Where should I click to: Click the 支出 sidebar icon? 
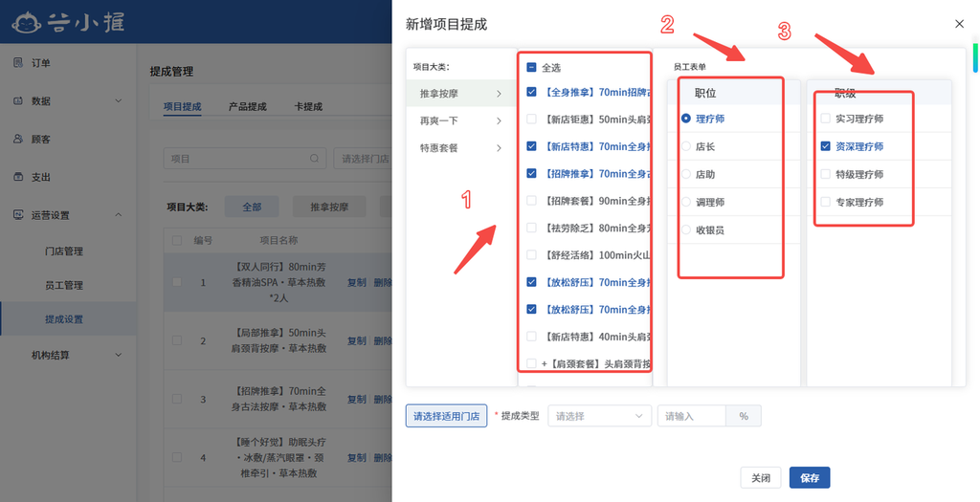[x=18, y=177]
